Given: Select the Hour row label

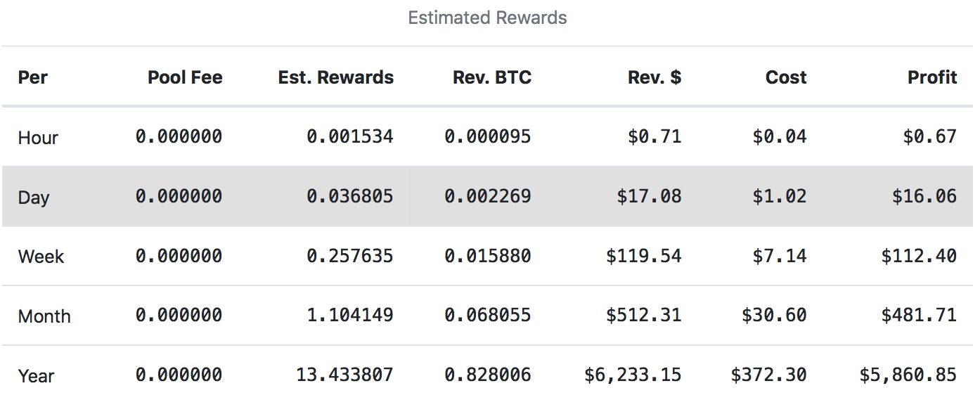Looking at the screenshot, I should tap(38, 137).
